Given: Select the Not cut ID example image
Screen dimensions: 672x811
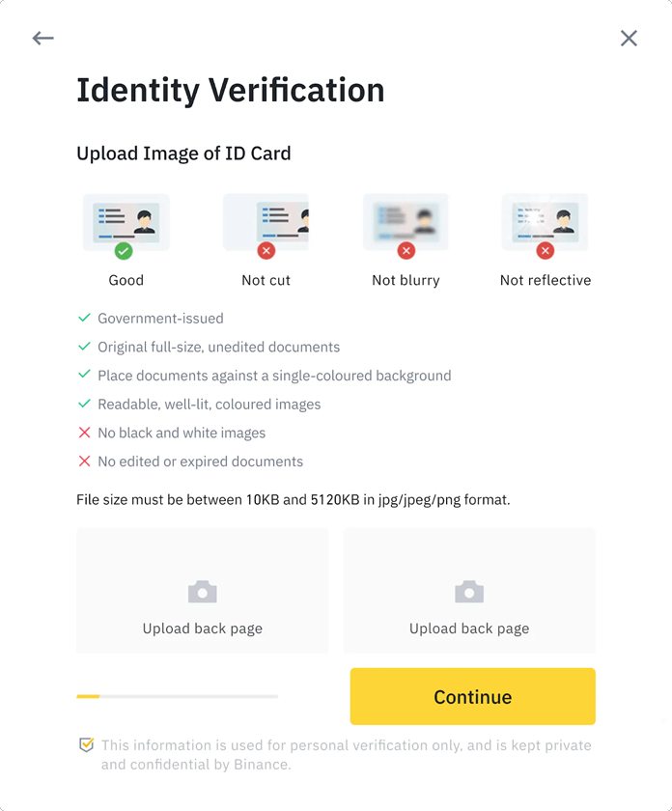Looking at the screenshot, I should click(266, 221).
